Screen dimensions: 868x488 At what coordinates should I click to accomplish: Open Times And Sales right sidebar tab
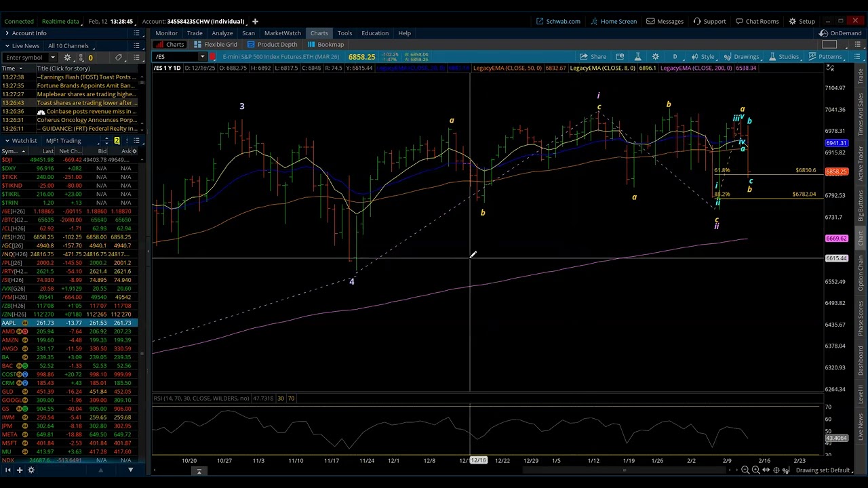(861, 114)
